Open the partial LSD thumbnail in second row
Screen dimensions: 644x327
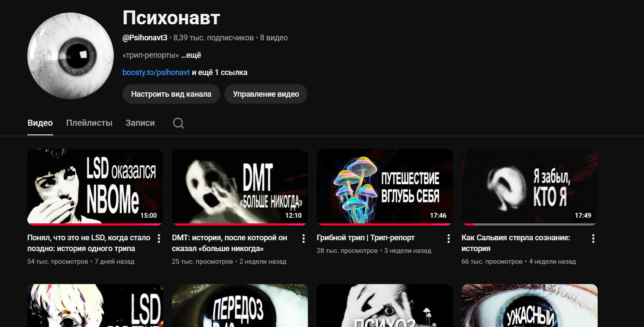pos(95,305)
